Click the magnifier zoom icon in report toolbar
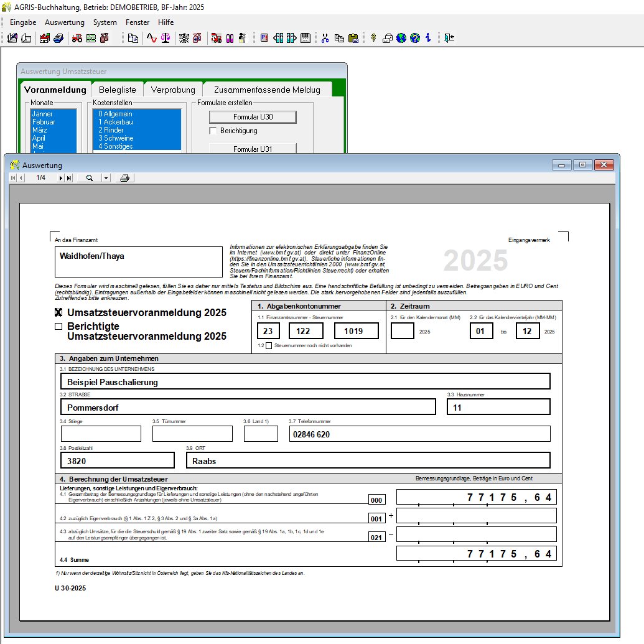Screen dimensions: 644x644 coord(90,178)
